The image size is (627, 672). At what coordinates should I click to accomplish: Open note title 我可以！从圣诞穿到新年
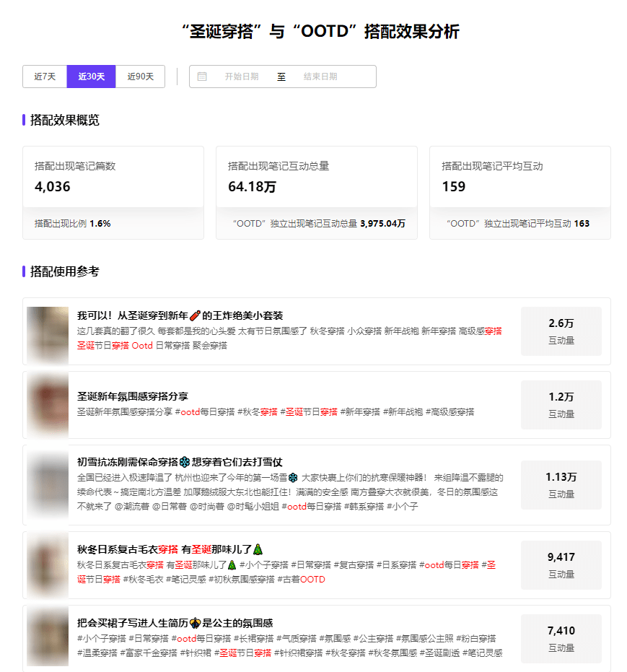[x=180, y=316]
